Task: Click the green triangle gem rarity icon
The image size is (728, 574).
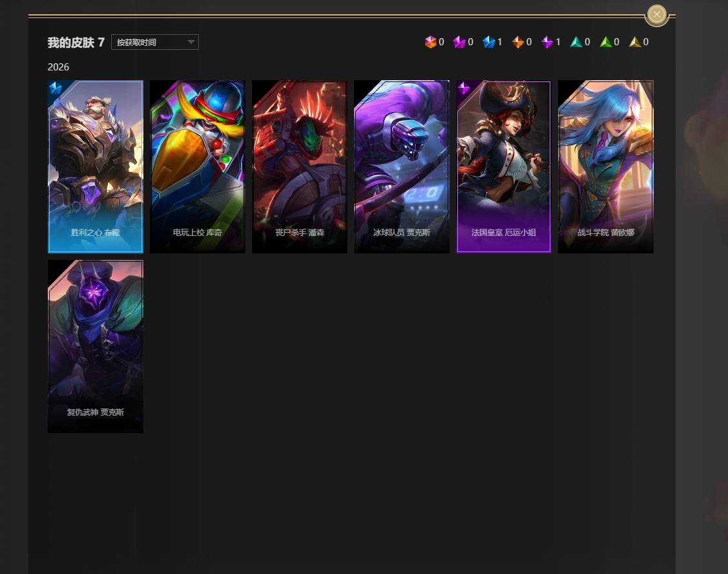Action: pyautogui.click(x=605, y=42)
